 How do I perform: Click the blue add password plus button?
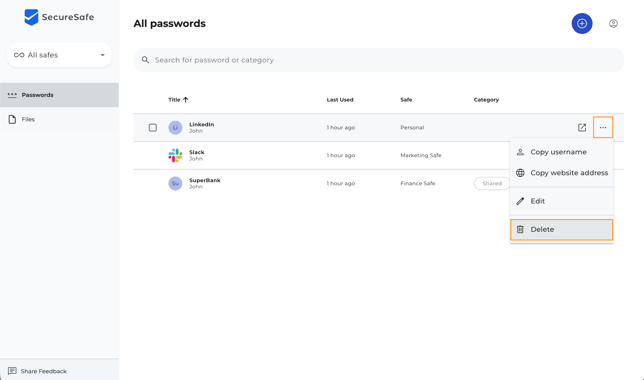coord(582,23)
